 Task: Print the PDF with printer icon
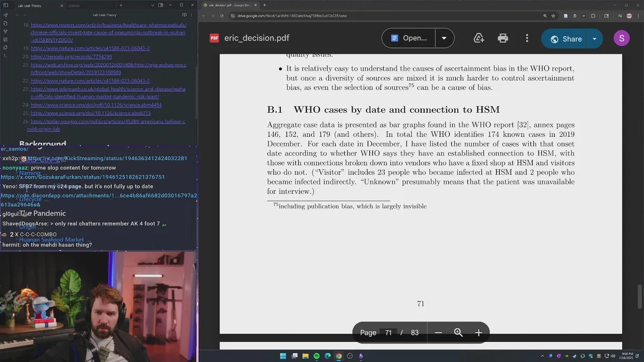coord(503,38)
